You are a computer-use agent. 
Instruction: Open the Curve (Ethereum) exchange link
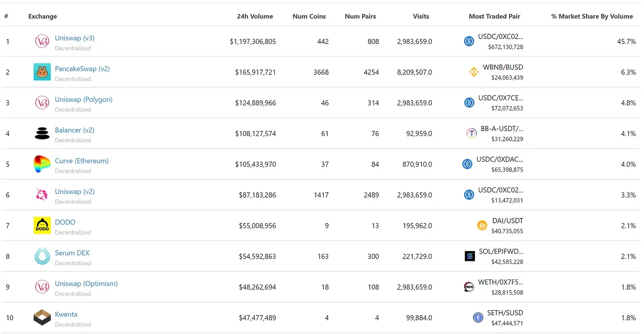(x=82, y=161)
